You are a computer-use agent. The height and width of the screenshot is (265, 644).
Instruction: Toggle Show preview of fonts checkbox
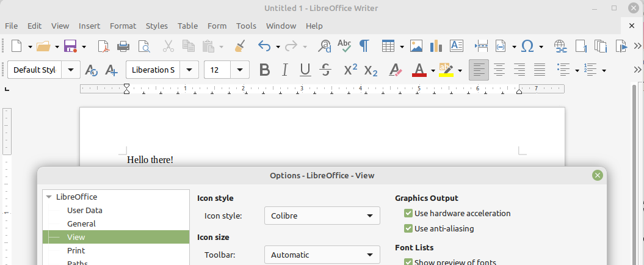408,262
